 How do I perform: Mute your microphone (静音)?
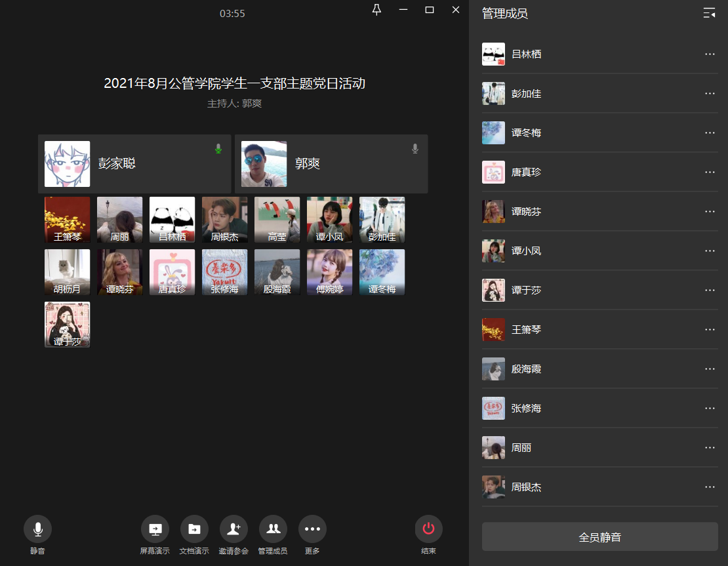click(x=37, y=529)
